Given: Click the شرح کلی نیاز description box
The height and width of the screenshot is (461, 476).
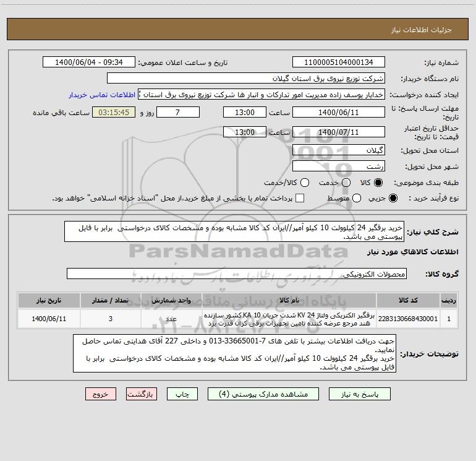Looking at the screenshot, I should [x=234, y=232].
